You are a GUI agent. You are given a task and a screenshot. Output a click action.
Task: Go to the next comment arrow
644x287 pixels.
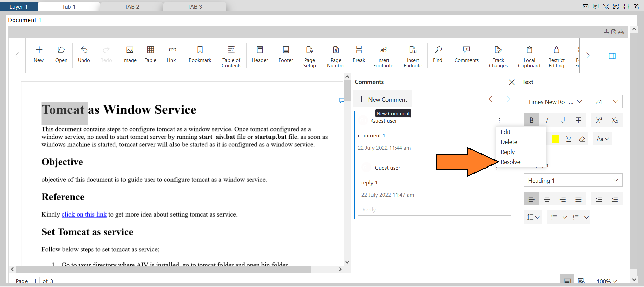click(x=508, y=99)
